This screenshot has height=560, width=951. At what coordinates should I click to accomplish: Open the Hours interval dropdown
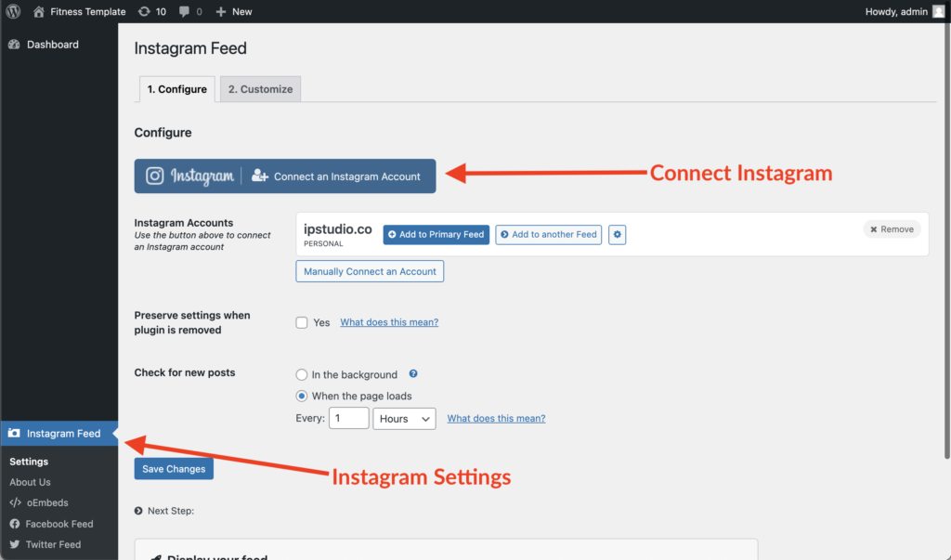(x=404, y=419)
